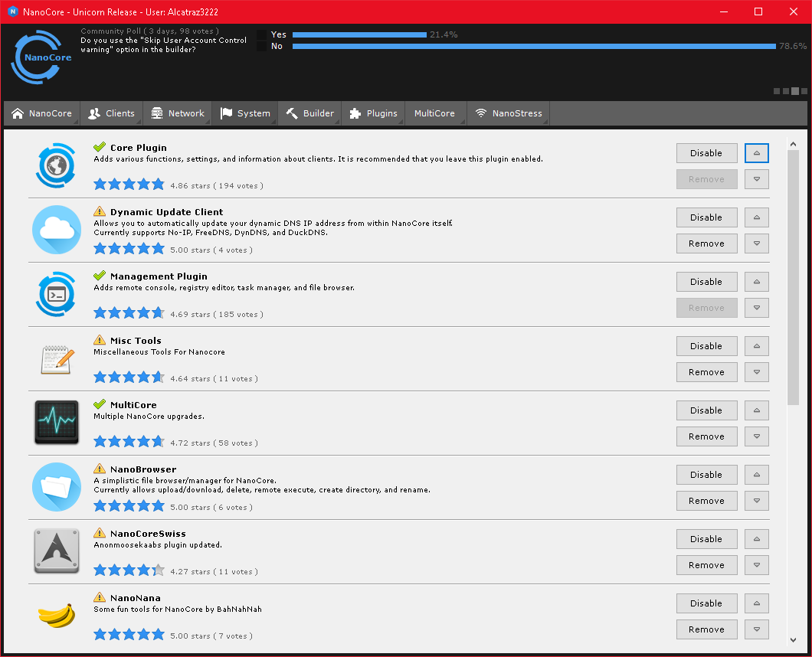Open the Builder tab
The image size is (812, 657).
pos(310,113)
